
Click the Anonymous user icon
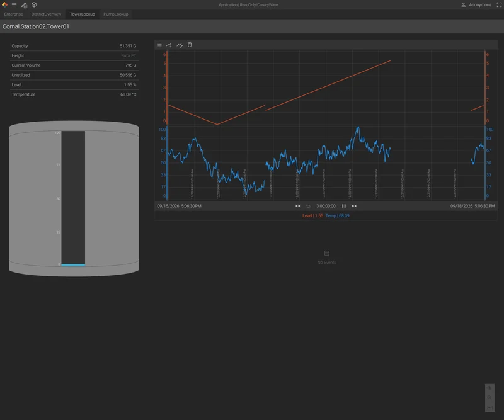[x=464, y=5]
